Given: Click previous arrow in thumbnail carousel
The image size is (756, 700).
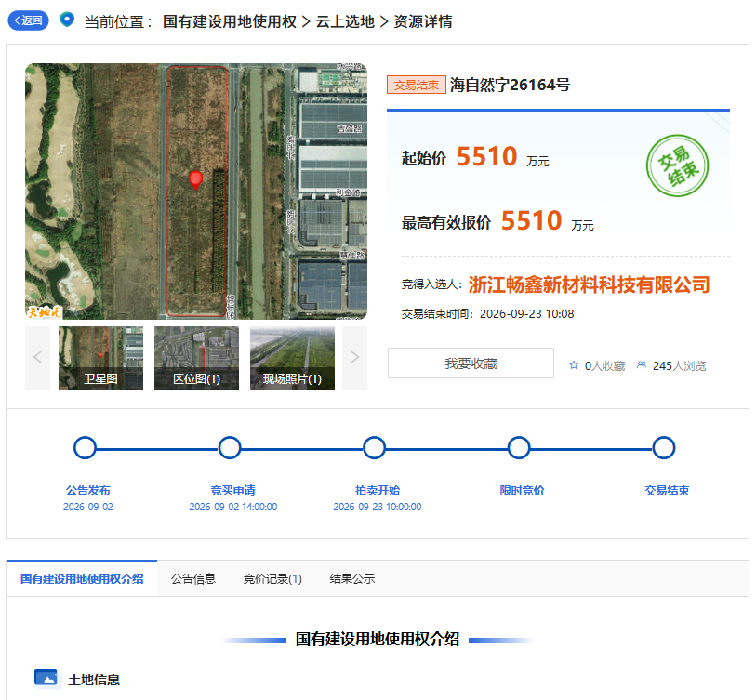Looking at the screenshot, I should pyautogui.click(x=37, y=358).
